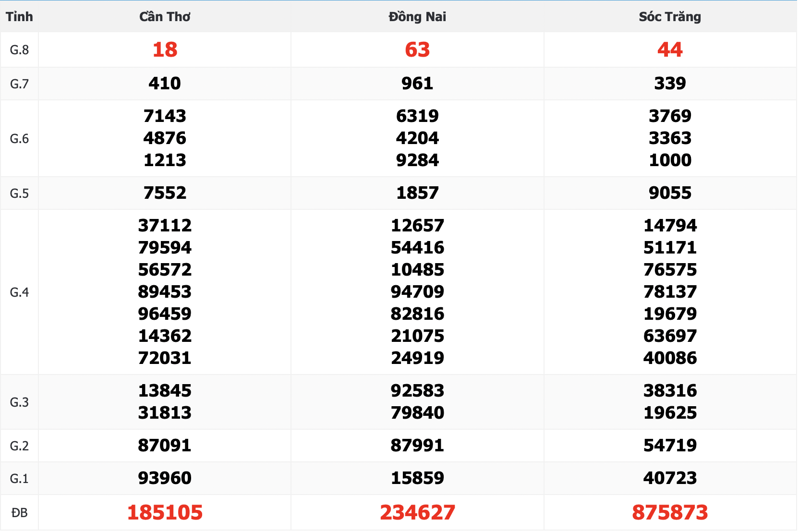Select Cần Thơ G.2 number 87091
799x532 pixels.
165,445
